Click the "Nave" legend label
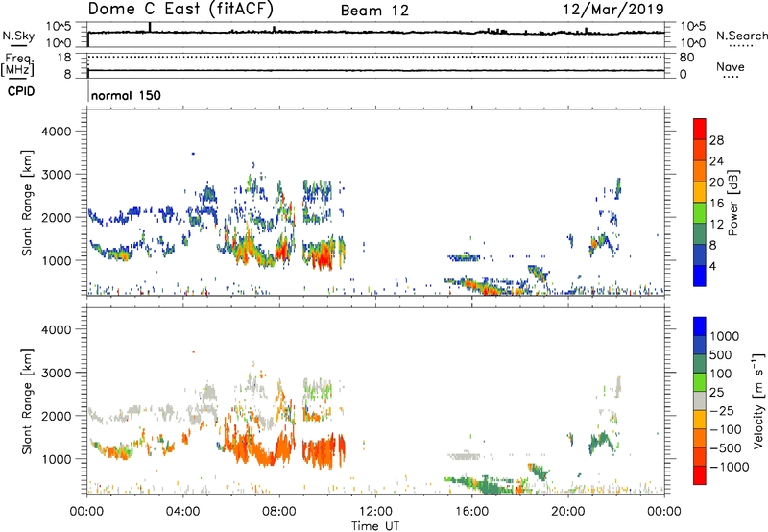The height and width of the screenshot is (532, 768). [x=731, y=66]
